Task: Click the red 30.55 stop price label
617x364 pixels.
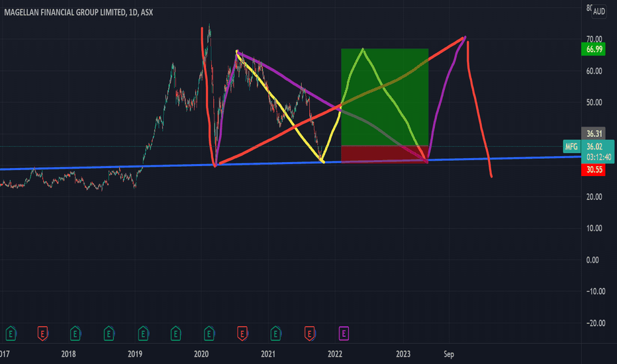Action: coord(593,170)
